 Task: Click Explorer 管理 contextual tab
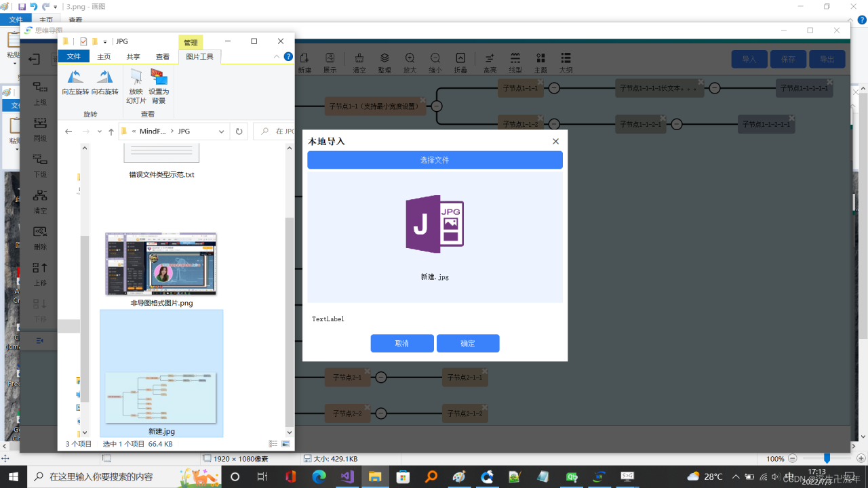click(191, 43)
